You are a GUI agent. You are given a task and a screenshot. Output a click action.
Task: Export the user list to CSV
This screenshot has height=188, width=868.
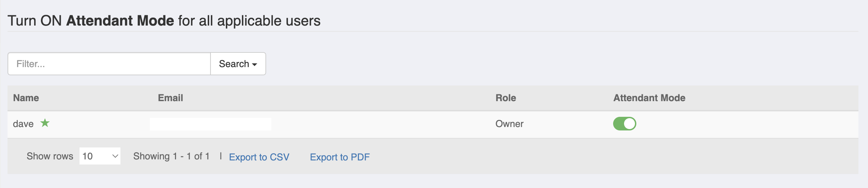[259, 157]
